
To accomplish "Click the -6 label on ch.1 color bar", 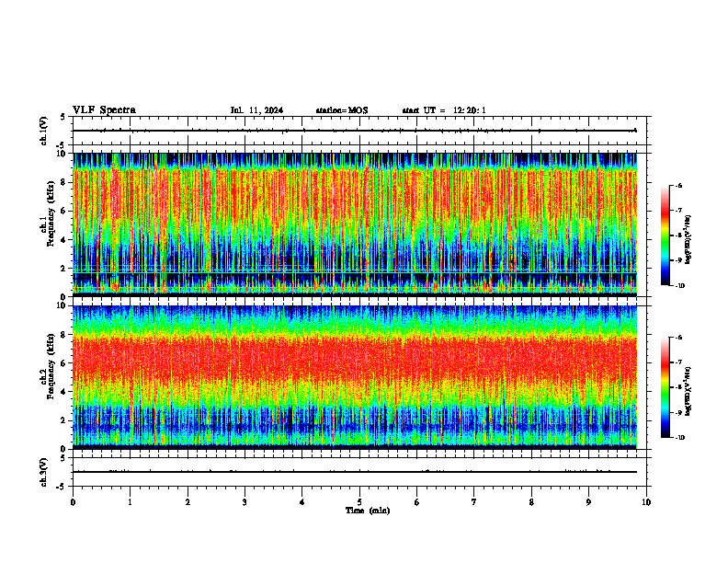I will [678, 186].
